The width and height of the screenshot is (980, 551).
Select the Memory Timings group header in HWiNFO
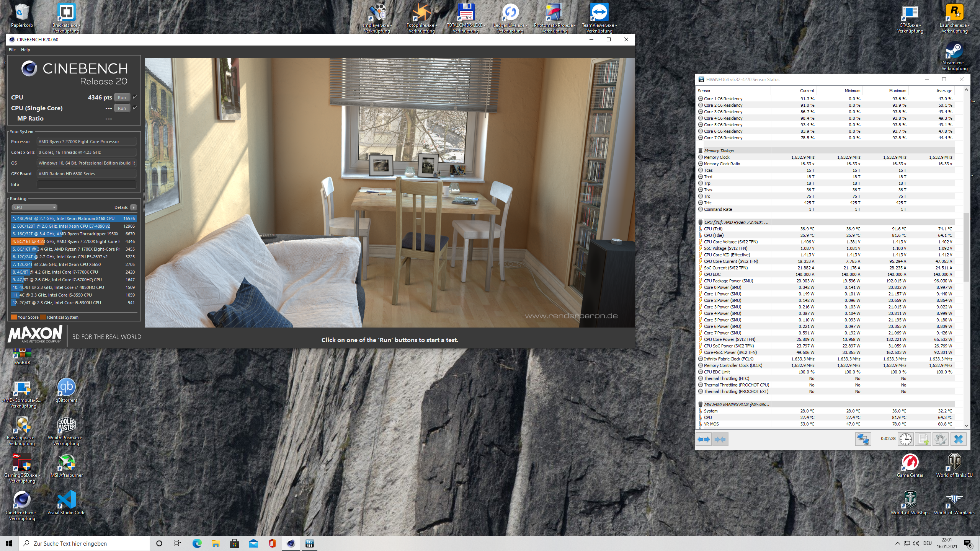826,151
